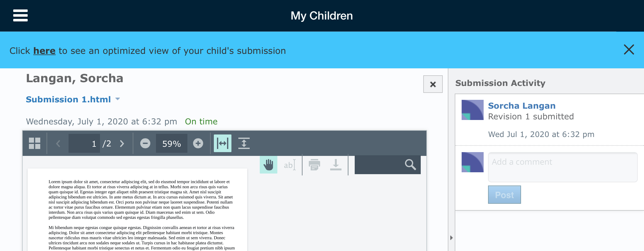Zoom out of the document
Screen dimensions: 644x251
[x=145, y=144]
